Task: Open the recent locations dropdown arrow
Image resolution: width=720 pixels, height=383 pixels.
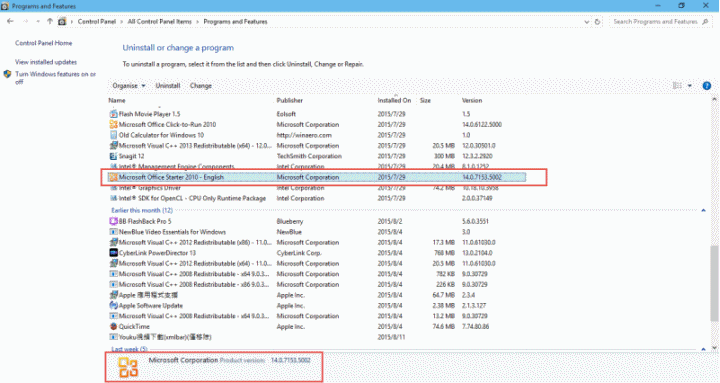Action: coord(38,22)
